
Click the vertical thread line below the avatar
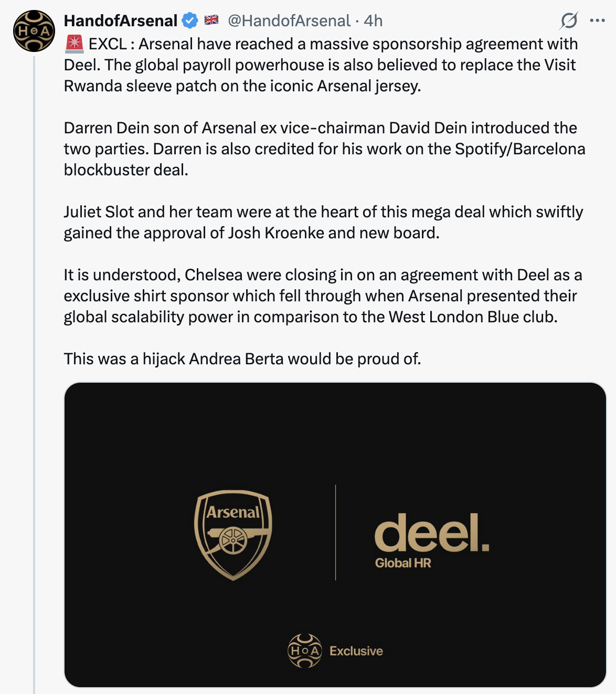tap(34, 367)
